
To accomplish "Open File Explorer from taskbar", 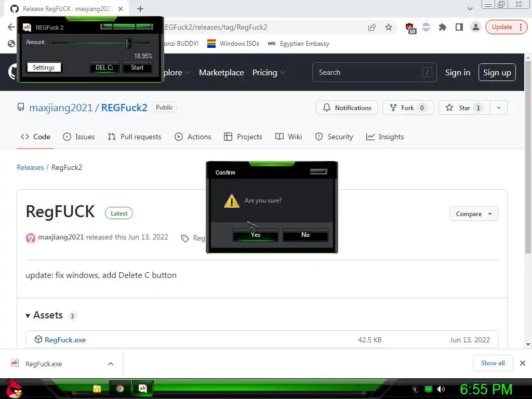I will 97,389.
